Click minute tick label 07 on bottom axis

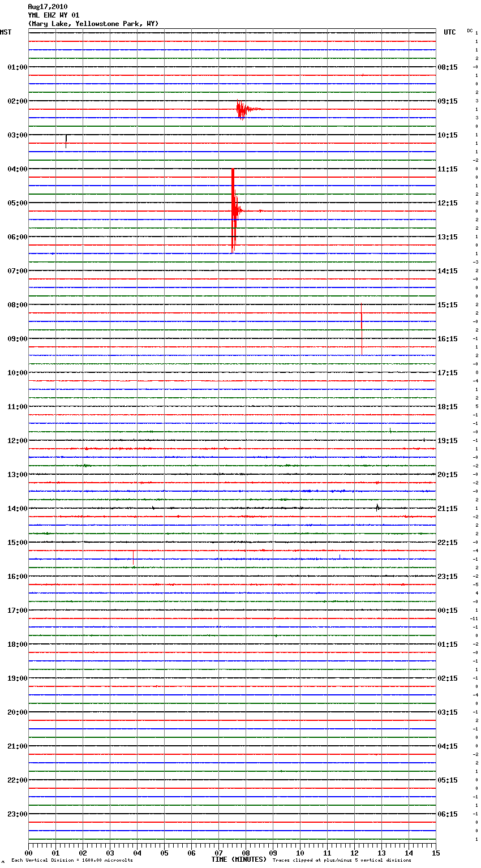(218, 853)
